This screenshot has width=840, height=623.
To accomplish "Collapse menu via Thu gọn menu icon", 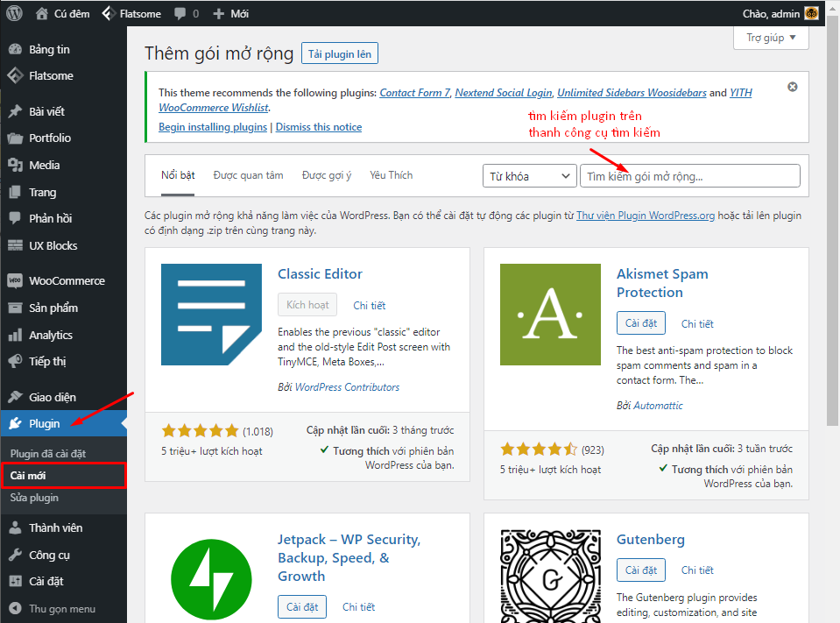I will [x=15, y=608].
